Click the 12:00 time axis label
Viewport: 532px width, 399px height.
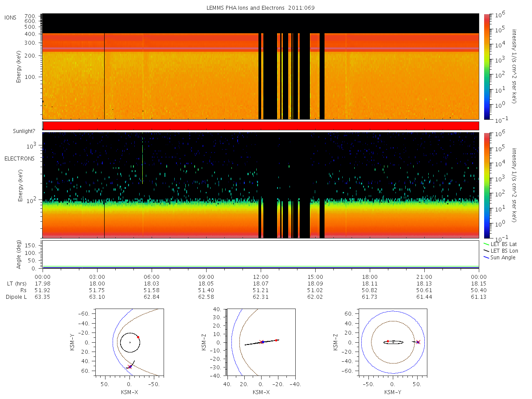261,276
